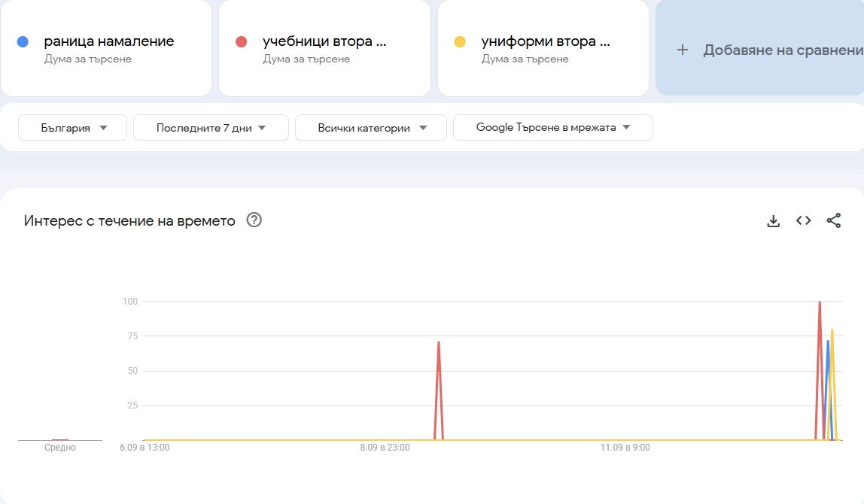Open help for Интерес с течение на времето
The width and height of the screenshot is (864, 504).
pos(254,220)
